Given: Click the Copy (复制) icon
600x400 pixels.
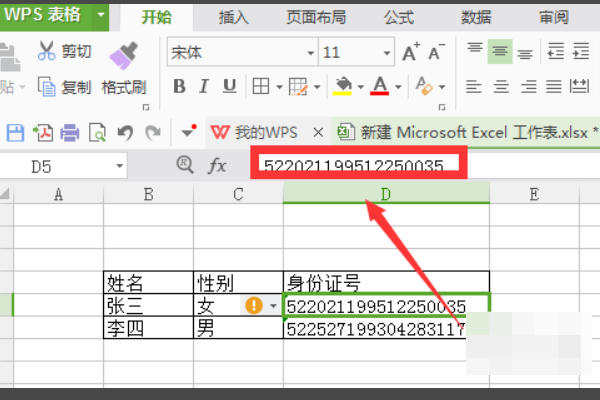Looking at the screenshot, I should tap(46, 87).
